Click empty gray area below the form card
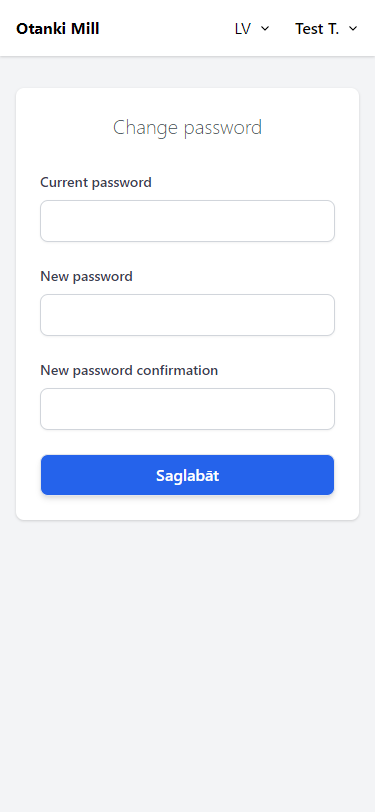 (x=188, y=663)
